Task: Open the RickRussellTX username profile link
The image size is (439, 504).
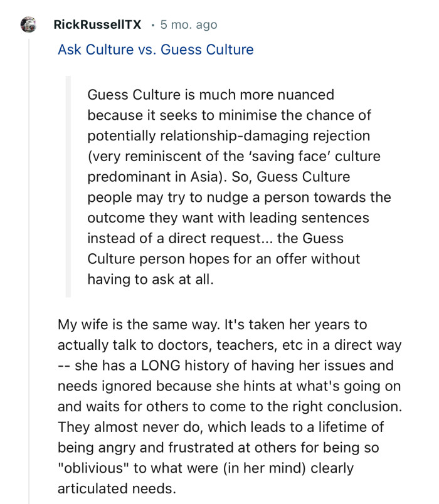Action: [x=97, y=25]
